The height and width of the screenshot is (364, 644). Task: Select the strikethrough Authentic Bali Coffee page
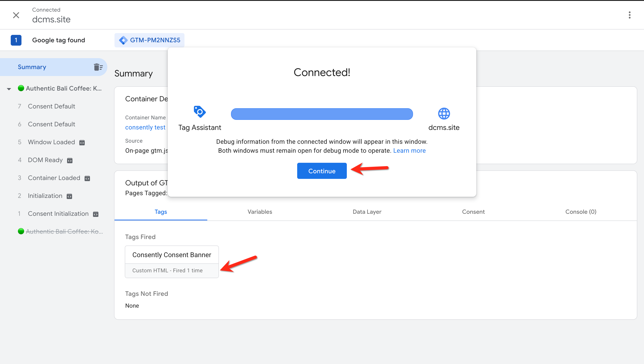coord(64,231)
